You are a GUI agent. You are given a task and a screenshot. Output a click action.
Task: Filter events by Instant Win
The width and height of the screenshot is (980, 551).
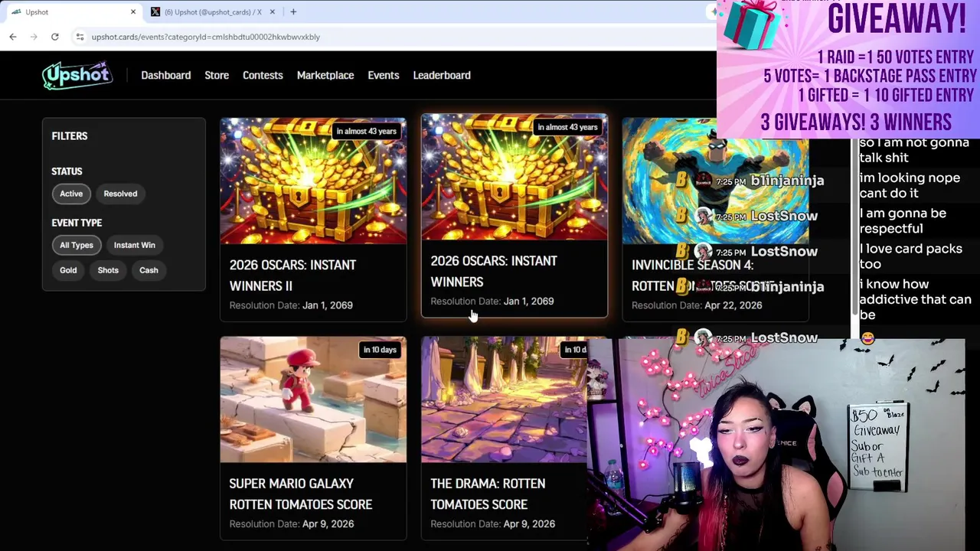(134, 245)
